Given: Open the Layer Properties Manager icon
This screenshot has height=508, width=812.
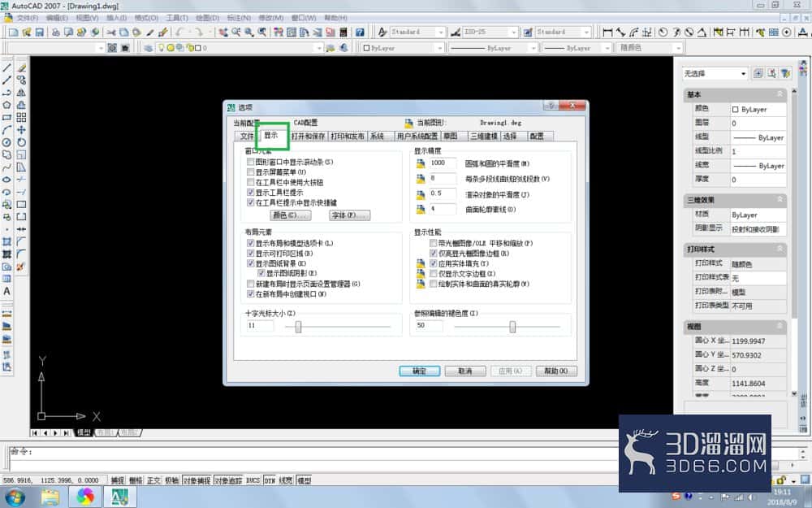Looking at the screenshot, I should click(x=149, y=48).
